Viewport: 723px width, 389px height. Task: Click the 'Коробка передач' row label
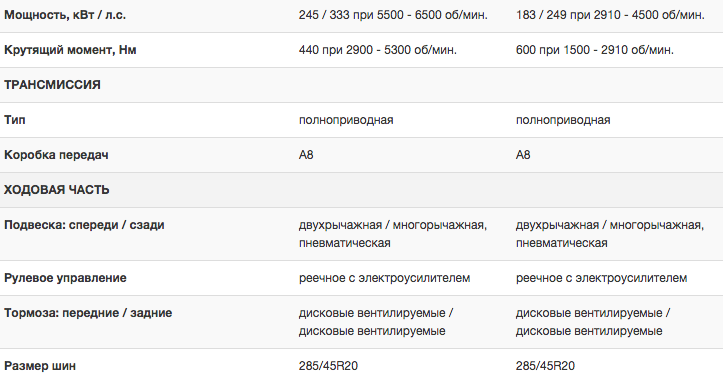click(56, 155)
